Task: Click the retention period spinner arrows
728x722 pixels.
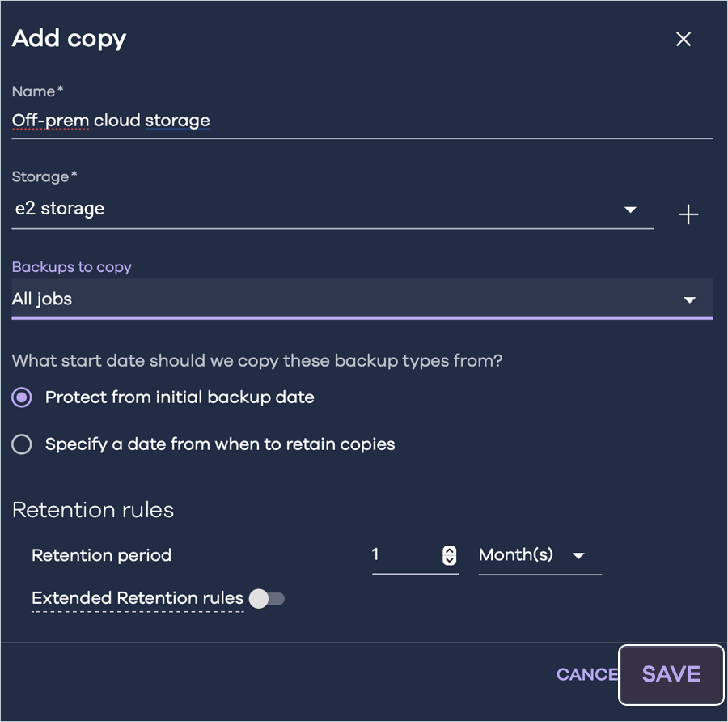Action: [x=450, y=556]
